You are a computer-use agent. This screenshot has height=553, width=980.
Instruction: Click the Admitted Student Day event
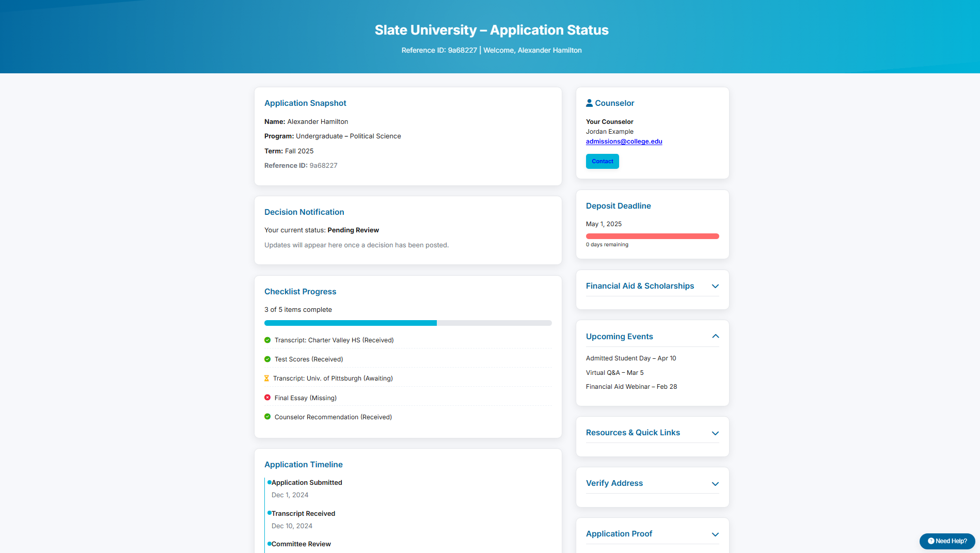tap(630, 358)
